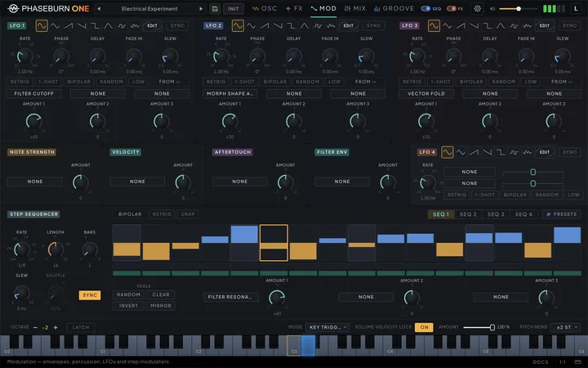Save the current preset with the disk icon

pyautogui.click(x=215, y=9)
